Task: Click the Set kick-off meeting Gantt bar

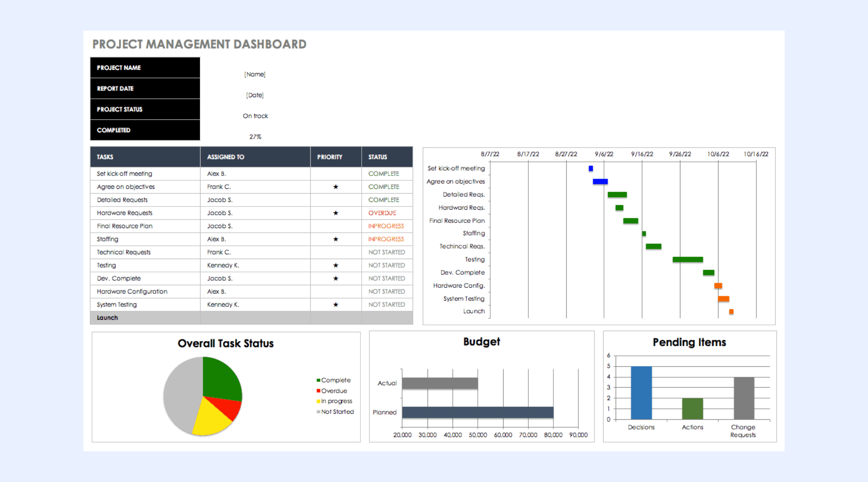Action: click(x=591, y=168)
